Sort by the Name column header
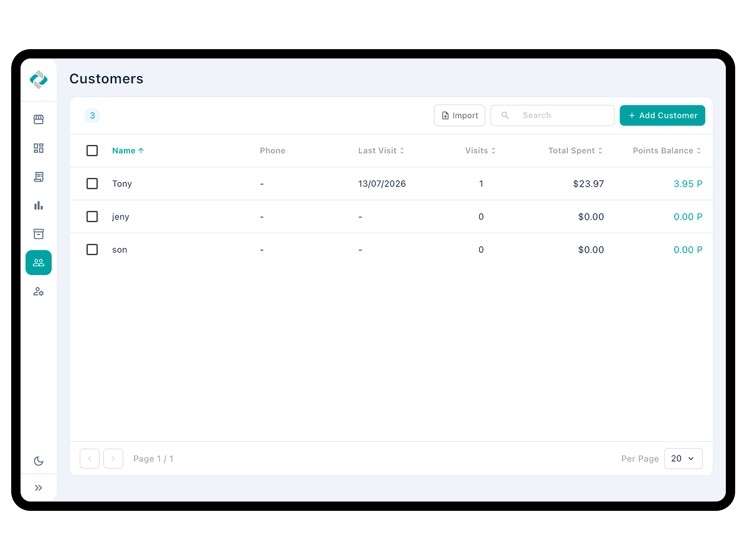Image resolution: width=747 pixels, height=560 pixels. [x=128, y=151]
